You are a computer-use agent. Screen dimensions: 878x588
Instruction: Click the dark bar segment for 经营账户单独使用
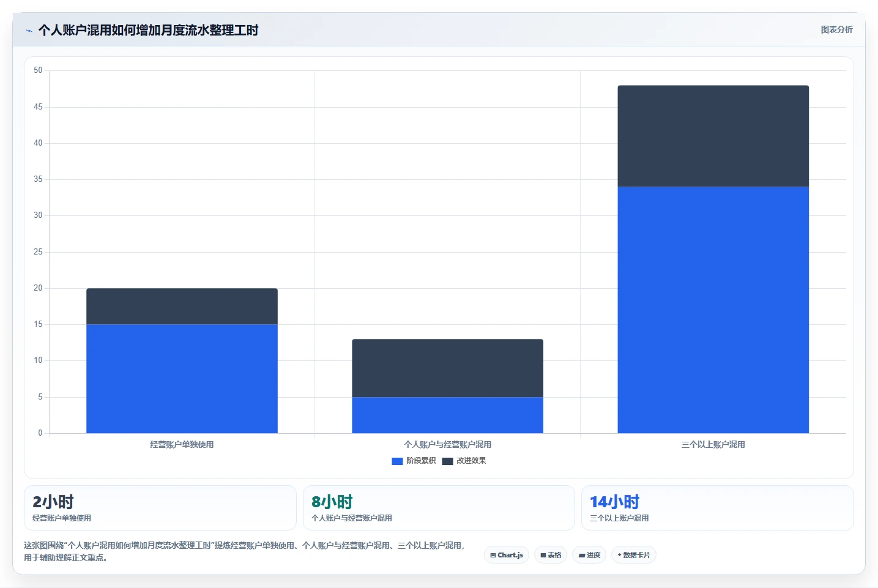tap(182, 307)
